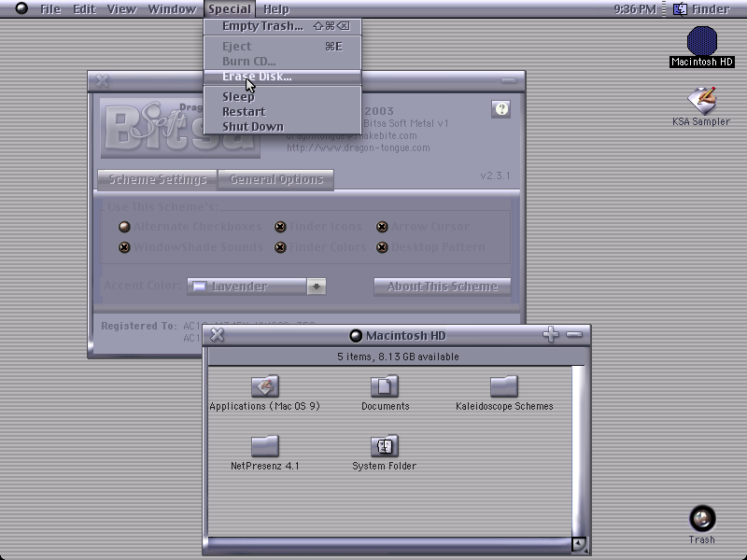Close the Special menu via its title
The width and height of the screenshot is (747, 560).
click(230, 9)
